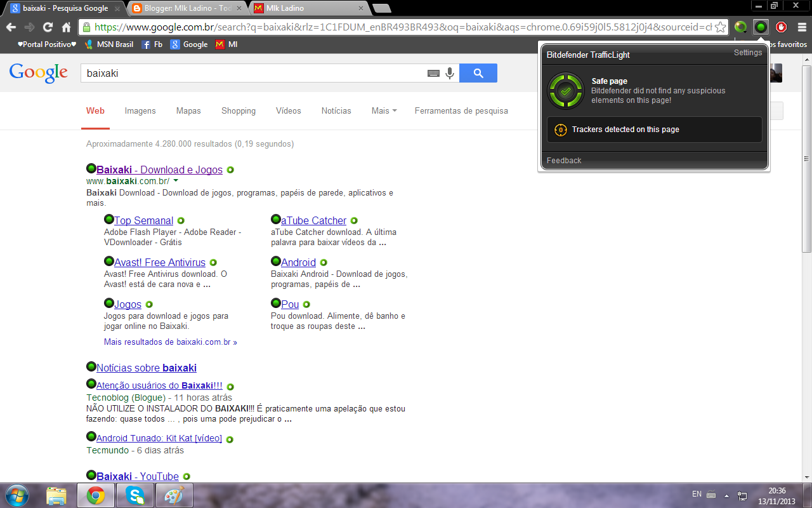
Task: Select the Imagens search tab
Action: [140, 110]
